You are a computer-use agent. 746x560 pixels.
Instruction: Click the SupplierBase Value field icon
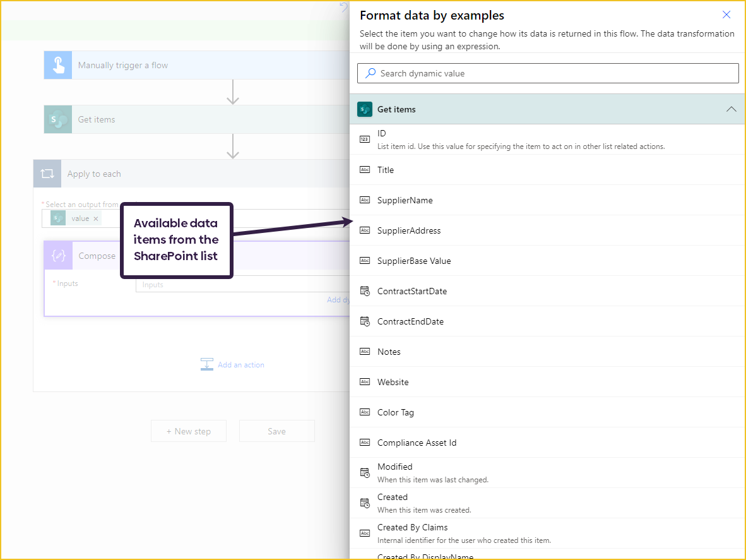(x=365, y=261)
